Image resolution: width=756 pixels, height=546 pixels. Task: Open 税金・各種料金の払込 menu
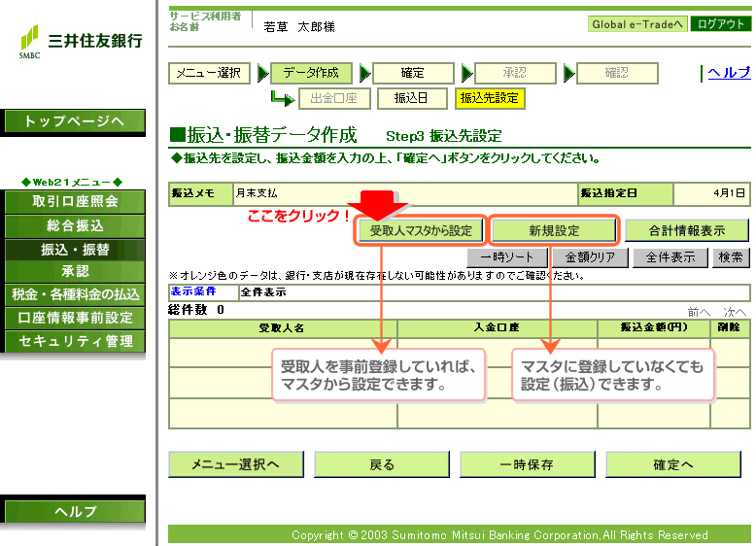point(75,294)
